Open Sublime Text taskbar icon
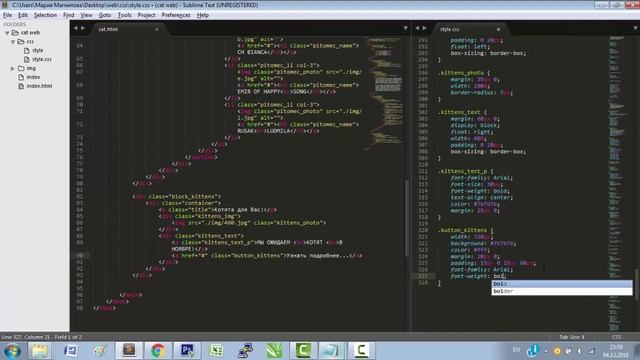Image resolution: width=640 pixels, height=360 pixels. click(129, 351)
